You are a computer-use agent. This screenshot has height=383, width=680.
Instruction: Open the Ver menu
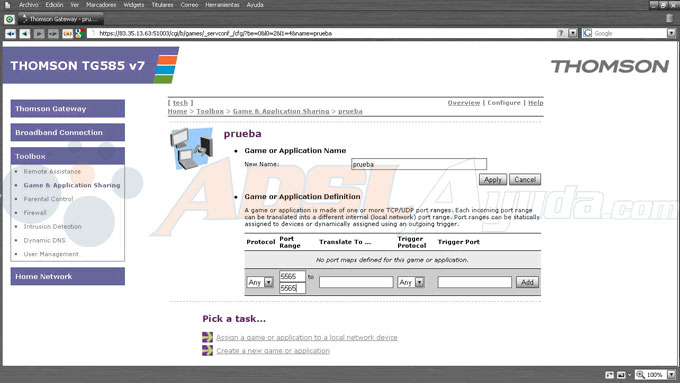tap(75, 5)
